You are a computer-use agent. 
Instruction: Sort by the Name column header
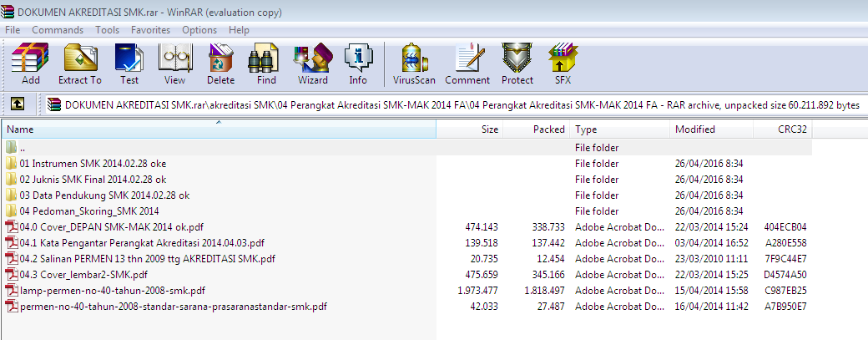(x=219, y=129)
